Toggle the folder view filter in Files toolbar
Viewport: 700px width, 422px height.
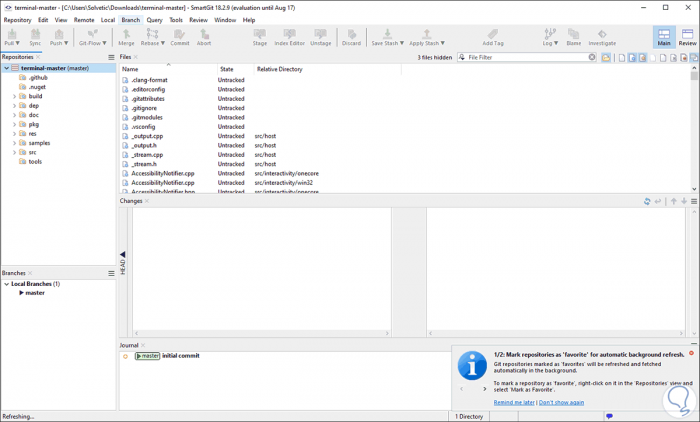[606, 58]
